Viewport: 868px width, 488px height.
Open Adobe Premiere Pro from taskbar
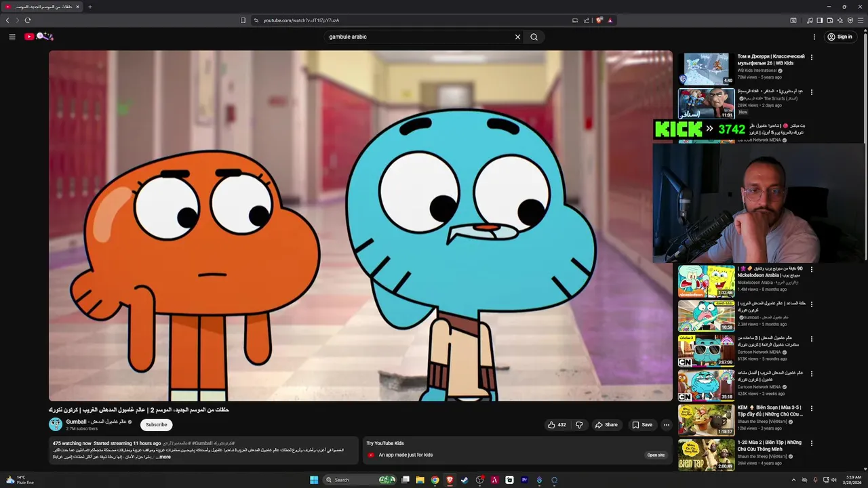[524, 480]
